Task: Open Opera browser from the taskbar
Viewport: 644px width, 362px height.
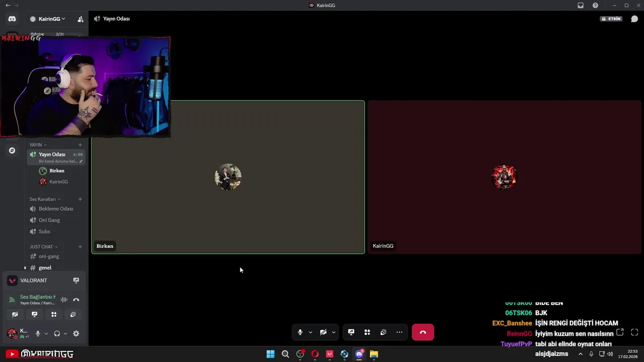Action: (315, 354)
